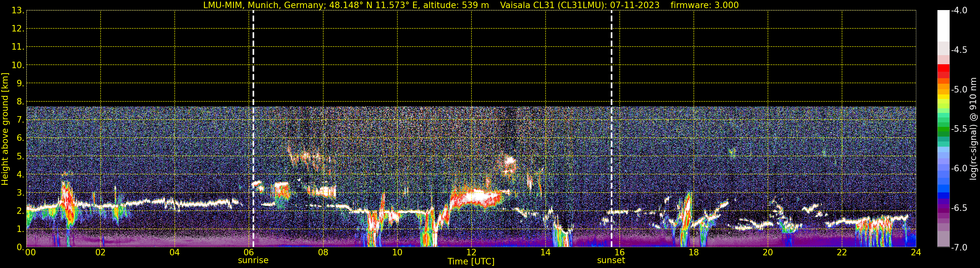Image resolution: width=980 pixels, height=268 pixels.
Task: Click the 'firmware: 3.000' text
Action: pyautogui.click(x=705, y=5)
